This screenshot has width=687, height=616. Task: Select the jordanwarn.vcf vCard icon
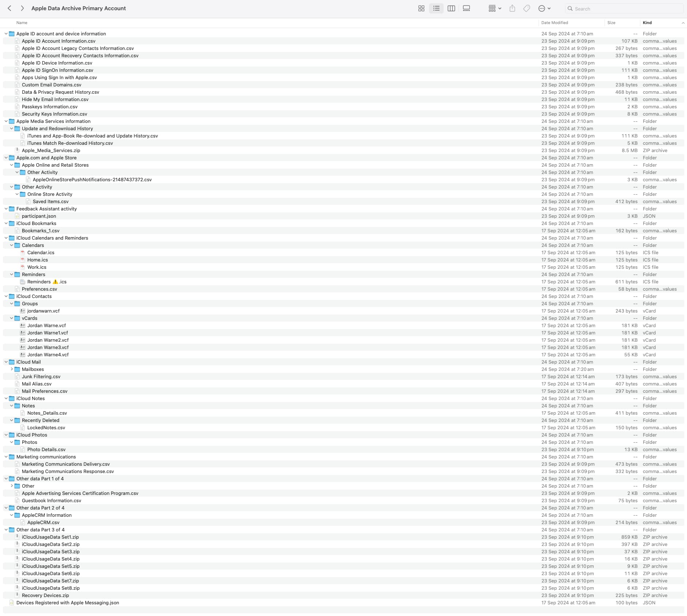pyautogui.click(x=23, y=311)
